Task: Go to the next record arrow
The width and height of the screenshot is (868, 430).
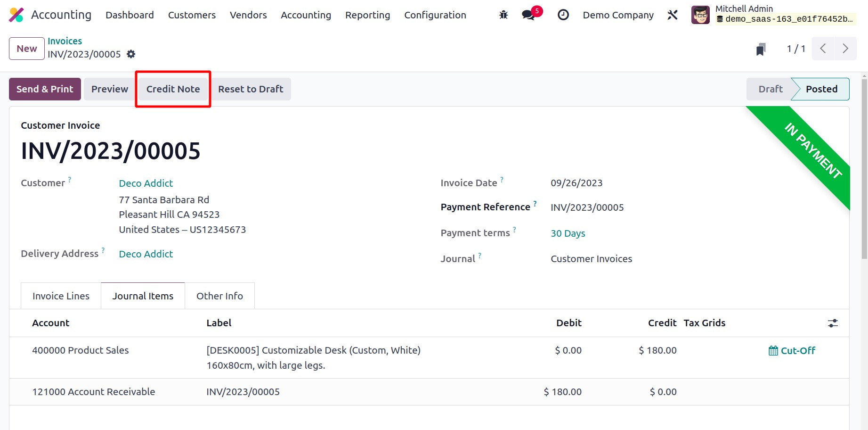Action: click(x=845, y=49)
